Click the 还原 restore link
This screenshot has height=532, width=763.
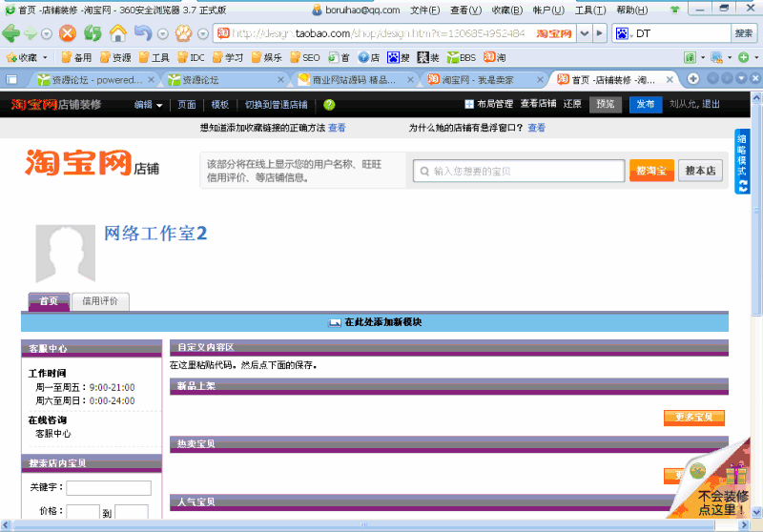(x=572, y=104)
